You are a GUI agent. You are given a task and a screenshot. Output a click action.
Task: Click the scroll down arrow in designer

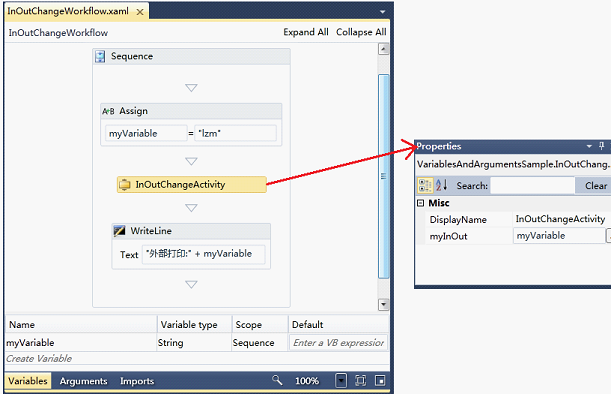tap(383, 304)
